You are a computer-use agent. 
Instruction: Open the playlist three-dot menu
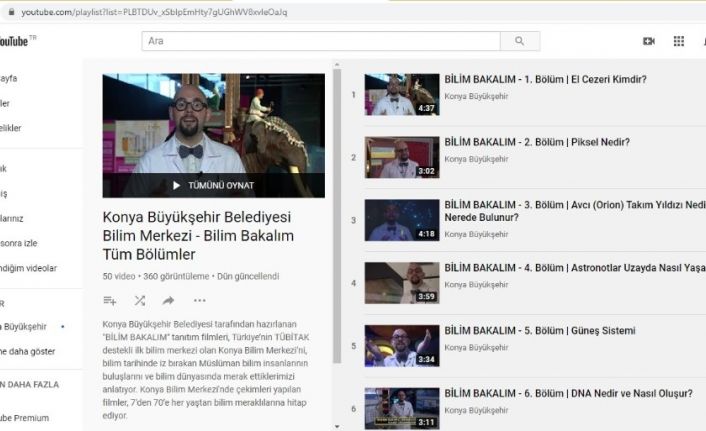199,300
